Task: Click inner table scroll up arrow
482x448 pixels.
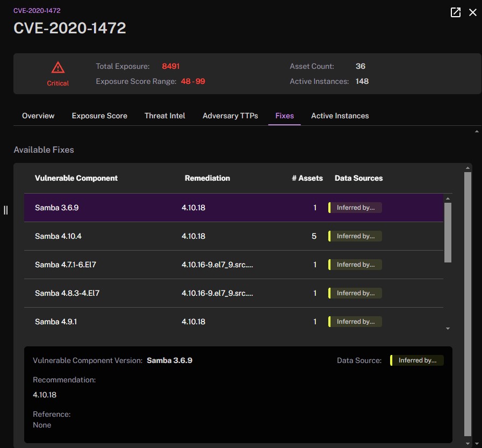Action: 448,199
